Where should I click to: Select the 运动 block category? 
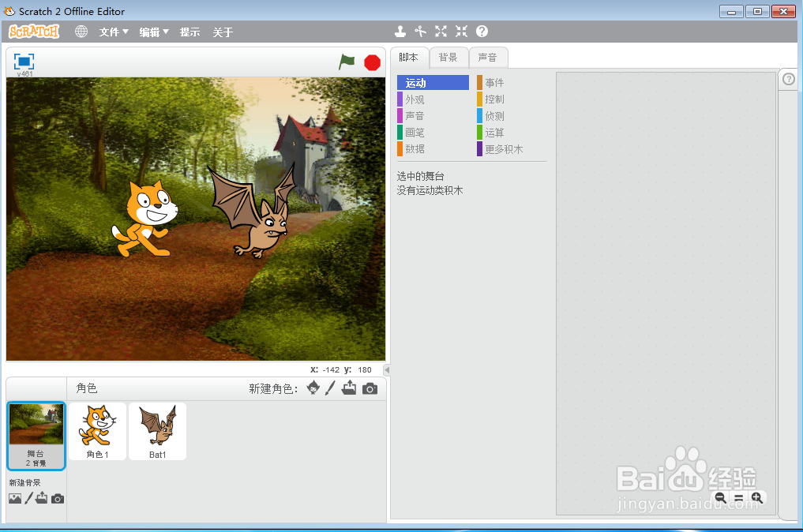[433, 83]
